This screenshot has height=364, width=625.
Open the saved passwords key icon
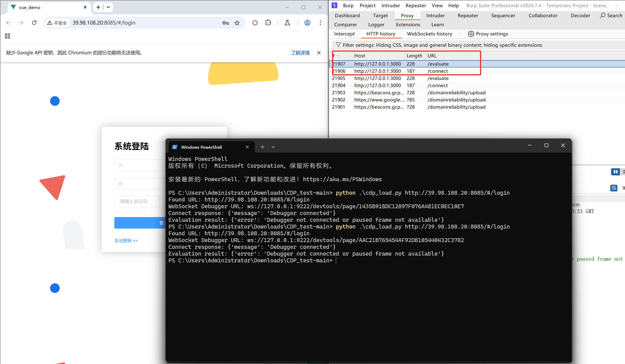226,23
